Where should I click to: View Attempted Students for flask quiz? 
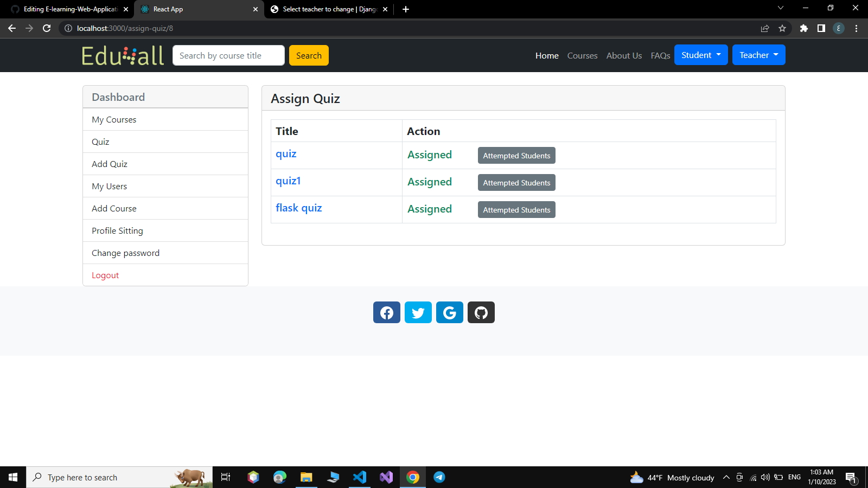pyautogui.click(x=516, y=210)
